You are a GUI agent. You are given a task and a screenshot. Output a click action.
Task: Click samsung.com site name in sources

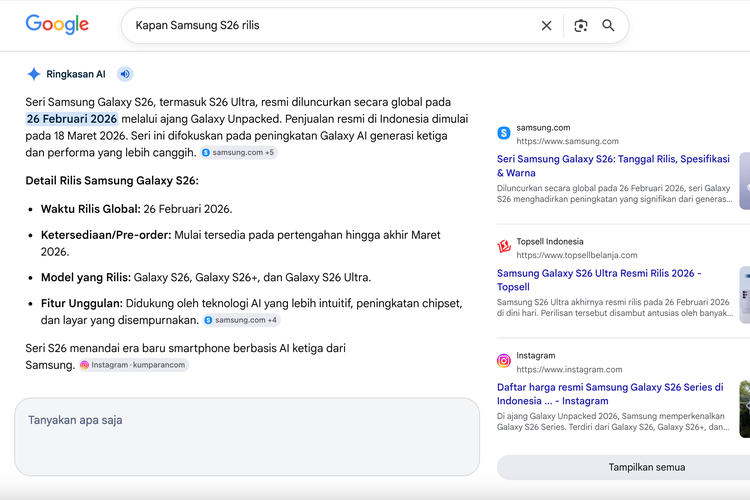coord(543,128)
